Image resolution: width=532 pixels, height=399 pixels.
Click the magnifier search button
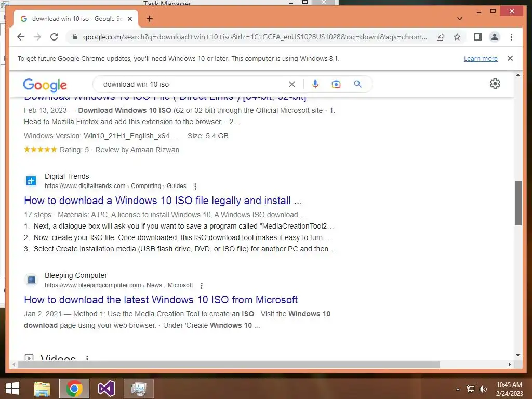tap(357, 84)
